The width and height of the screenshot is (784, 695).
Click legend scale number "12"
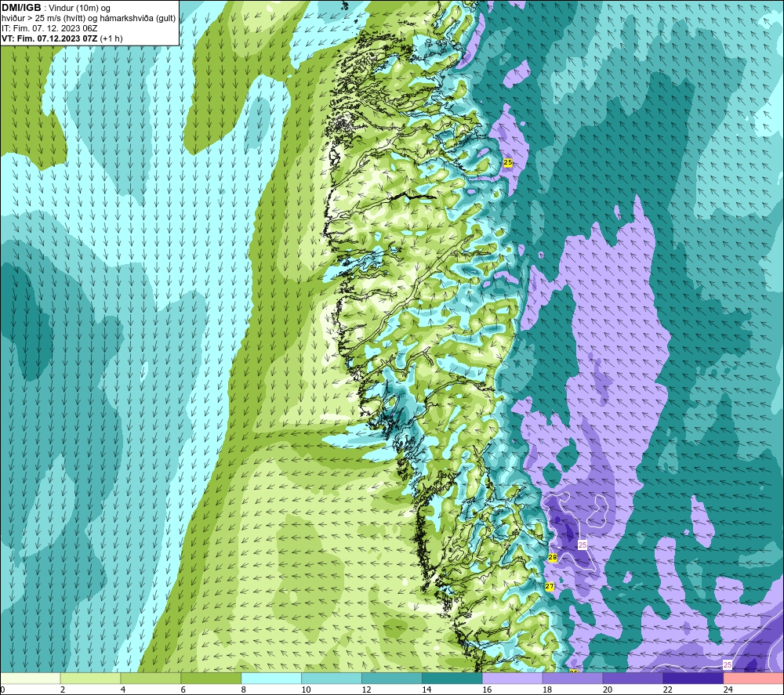coord(366,690)
